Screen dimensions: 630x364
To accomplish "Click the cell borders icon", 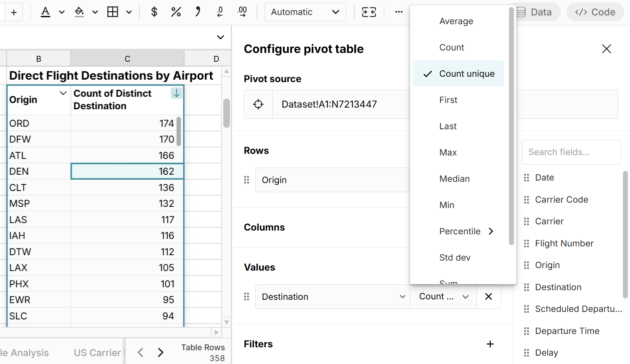I will pyautogui.click(x=113, y=12).
